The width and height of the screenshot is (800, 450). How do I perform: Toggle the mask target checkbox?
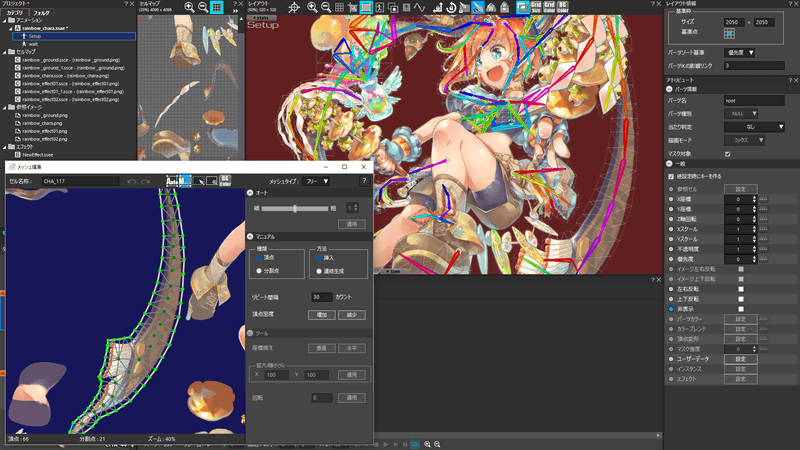[728, 154]
